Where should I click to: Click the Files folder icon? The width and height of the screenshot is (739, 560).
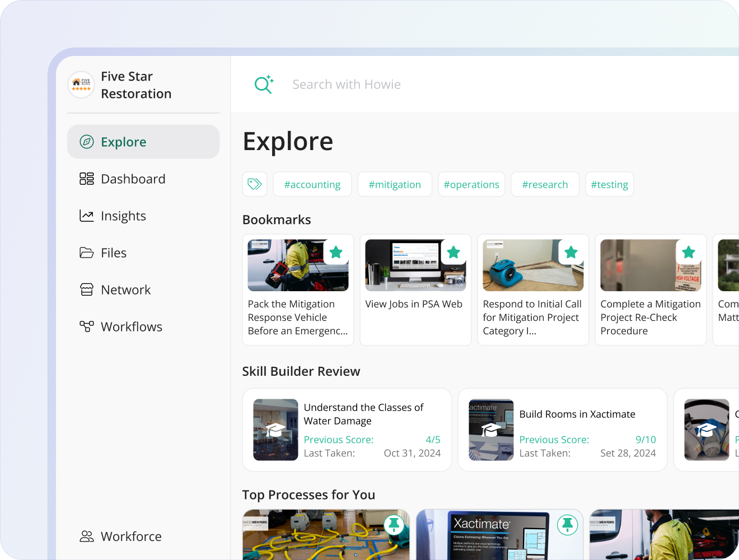click(87, 253)
